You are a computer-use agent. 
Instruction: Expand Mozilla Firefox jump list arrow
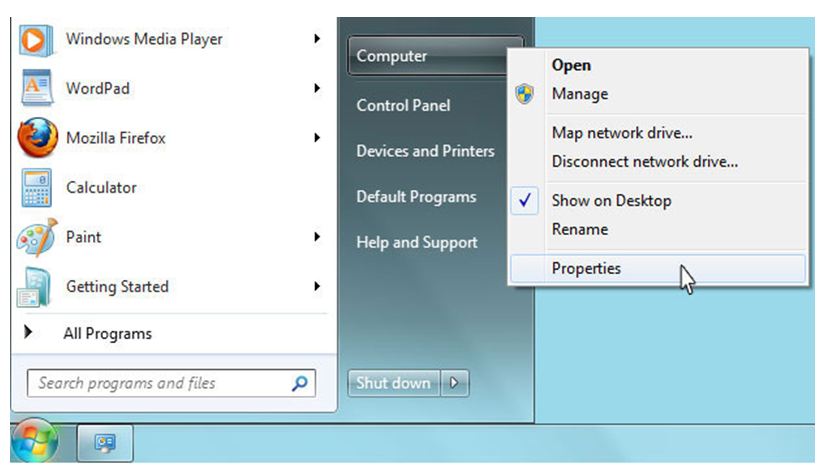click(x=317, y=138)
